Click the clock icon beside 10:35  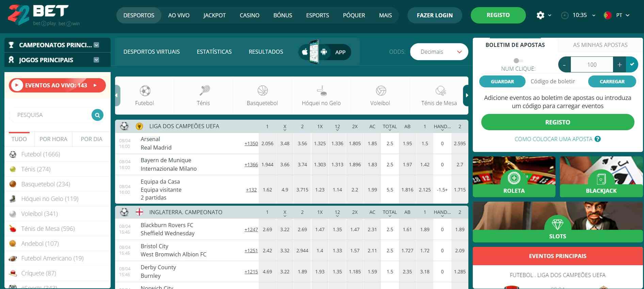[565, 15]
